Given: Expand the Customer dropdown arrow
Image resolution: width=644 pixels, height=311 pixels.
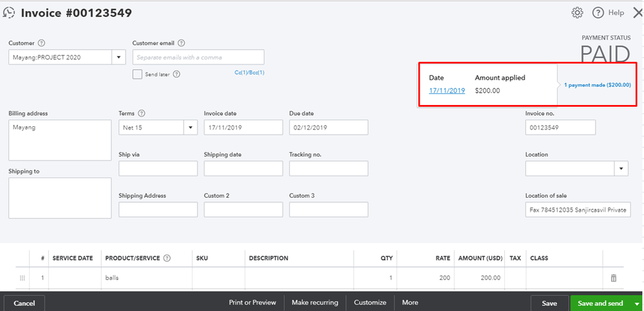Looking at the screenshot, I should coord(119,57).
